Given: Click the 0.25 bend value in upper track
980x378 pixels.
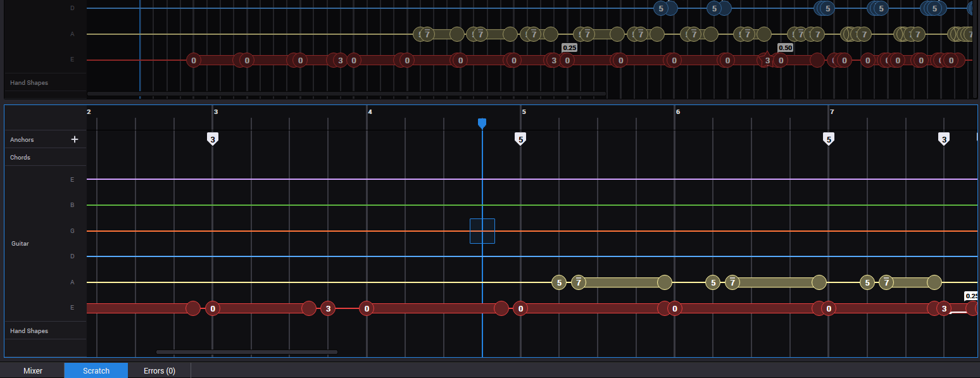Looking at the screenshot, I should [x=570, y=47].
